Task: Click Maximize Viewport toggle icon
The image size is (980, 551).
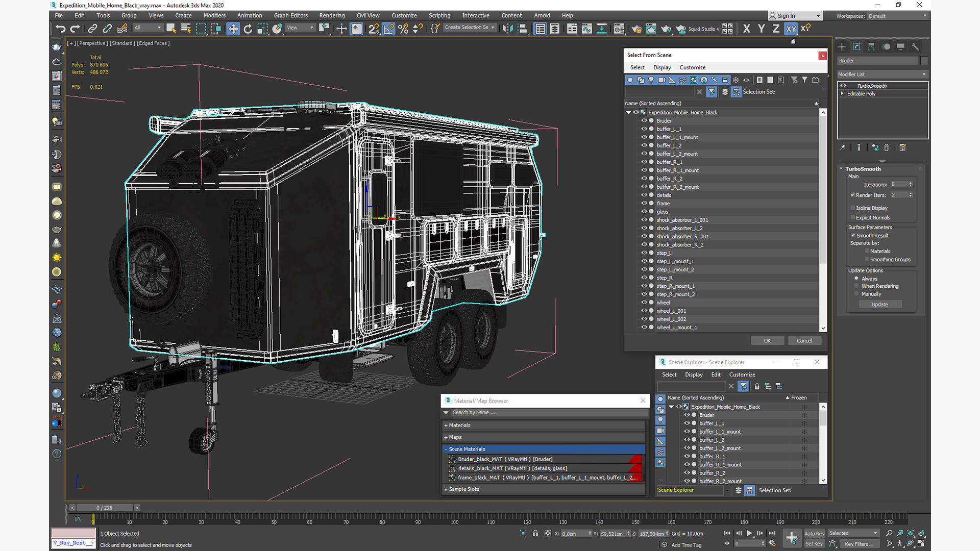Action: tap(921, 543)
